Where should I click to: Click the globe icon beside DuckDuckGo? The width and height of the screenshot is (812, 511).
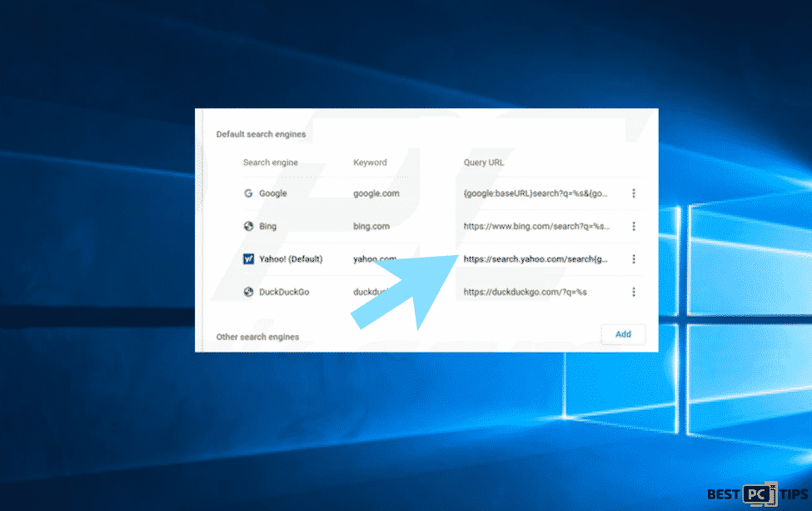coord(248,292)
